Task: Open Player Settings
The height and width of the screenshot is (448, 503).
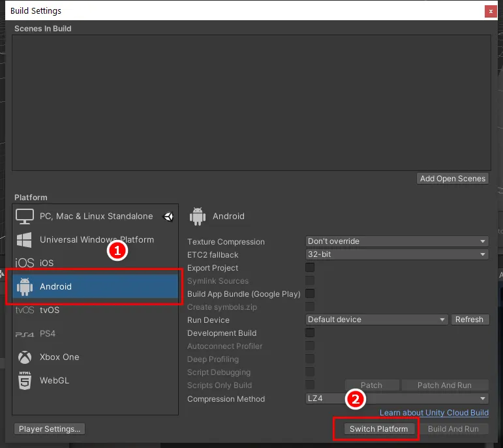Action: 50,429
